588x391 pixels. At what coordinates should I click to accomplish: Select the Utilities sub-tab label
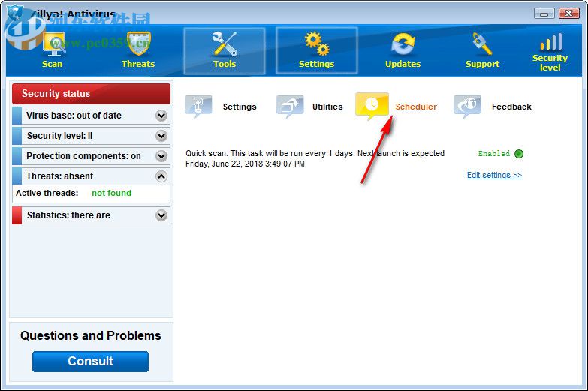327,107
